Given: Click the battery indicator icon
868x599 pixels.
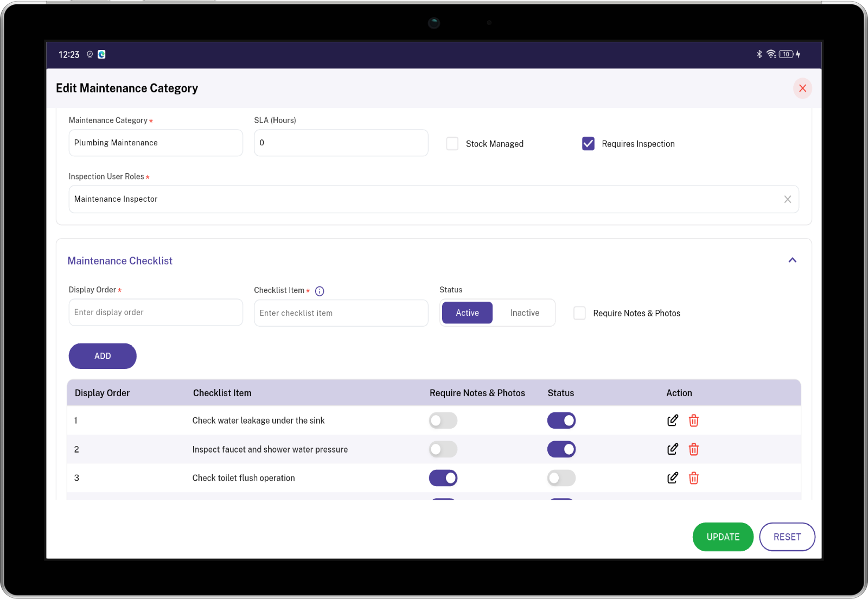Looking at the screenshot, I should pyautogui.click(x=787, y=54).
